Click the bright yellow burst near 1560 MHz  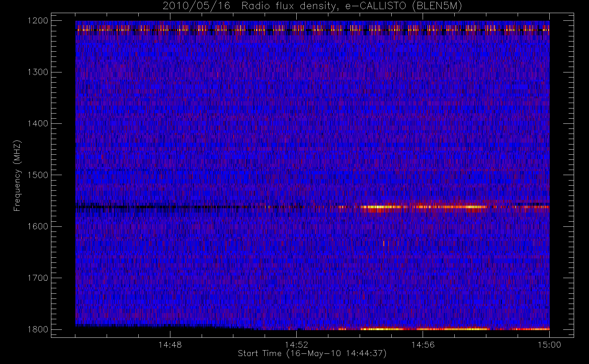(424, 207)
